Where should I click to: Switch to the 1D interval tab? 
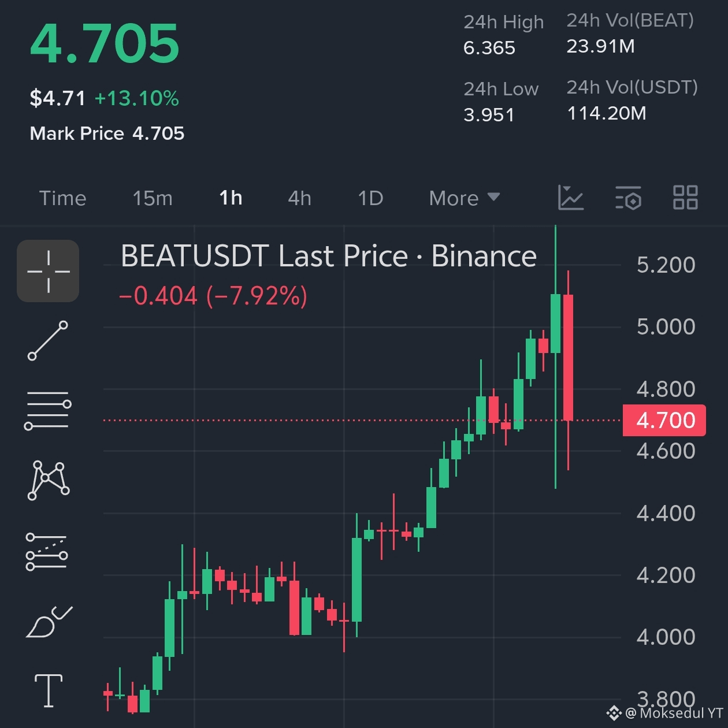(371, 198)
